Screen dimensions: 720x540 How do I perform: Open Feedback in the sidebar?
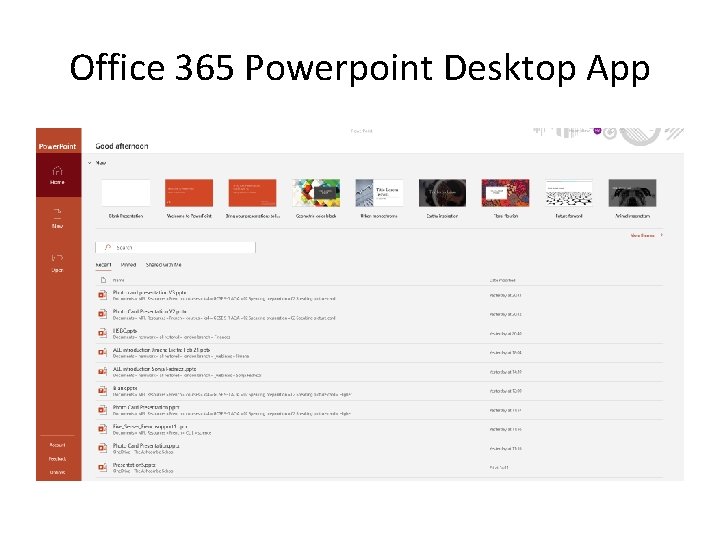(57, 459)
